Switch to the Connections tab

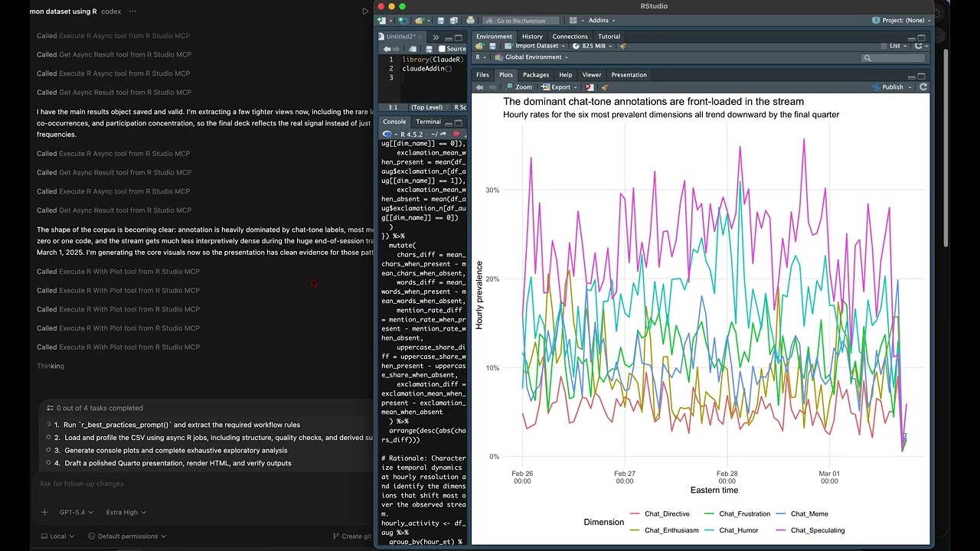570,37
